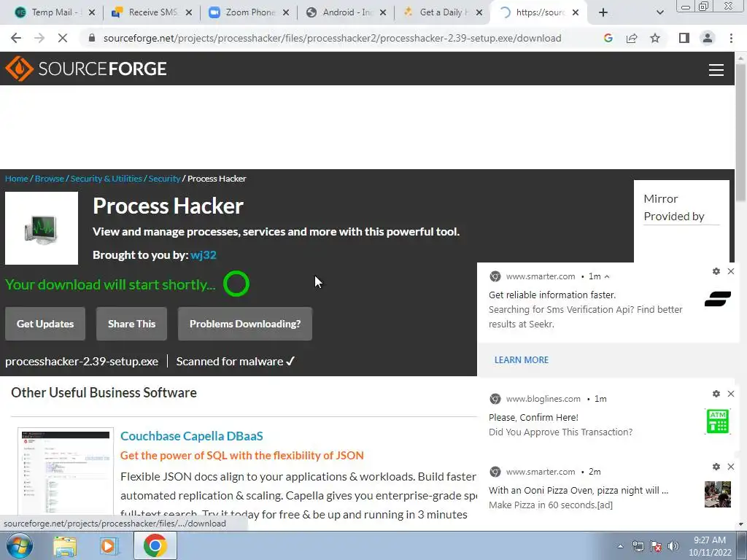Open settings for Seekr smarter.com notification

click(x=716, y=271)
